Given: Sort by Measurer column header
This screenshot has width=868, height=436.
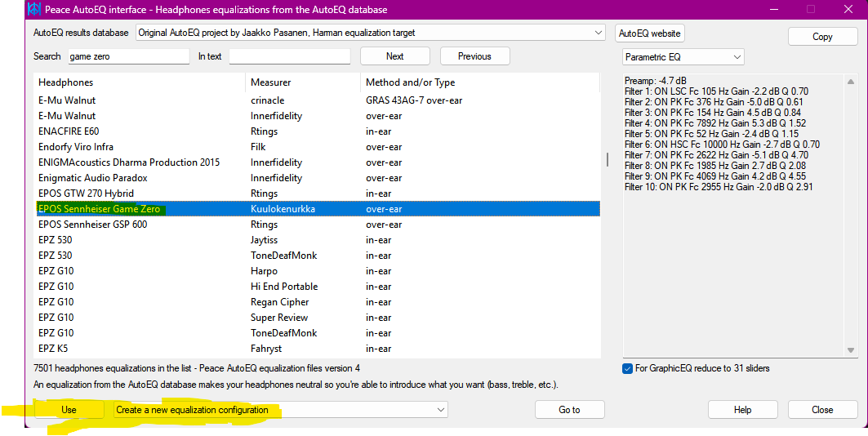Looking at the screenshot, I should pos(303,82).
